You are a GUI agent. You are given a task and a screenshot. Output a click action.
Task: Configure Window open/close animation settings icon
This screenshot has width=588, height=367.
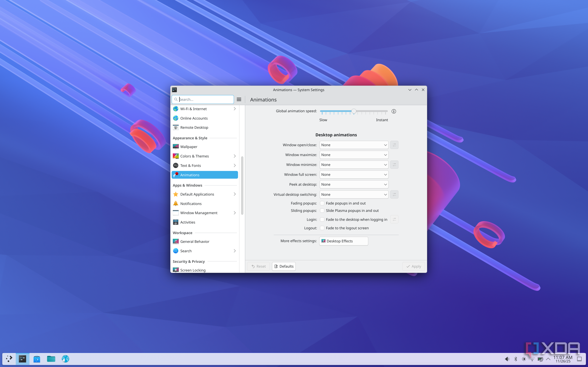pyautogui.click(x=394, y=145)
